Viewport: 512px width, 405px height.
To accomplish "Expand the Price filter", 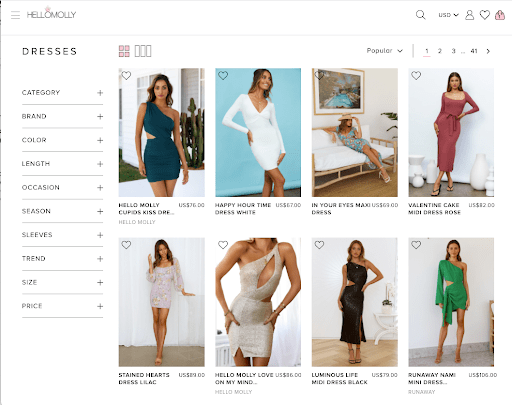I will (x=62, y=306).
